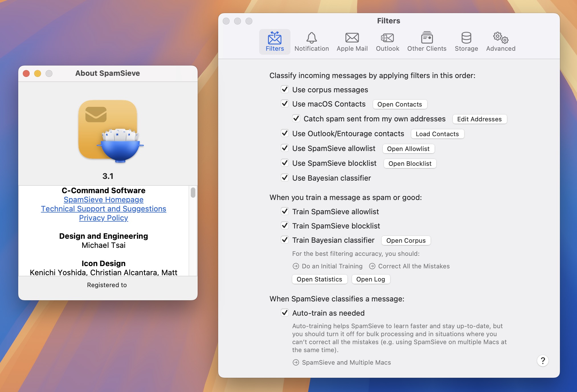This screenshot has height=392, width=577.
Task: Click the Open Log button
Action: tap(371, 279)
